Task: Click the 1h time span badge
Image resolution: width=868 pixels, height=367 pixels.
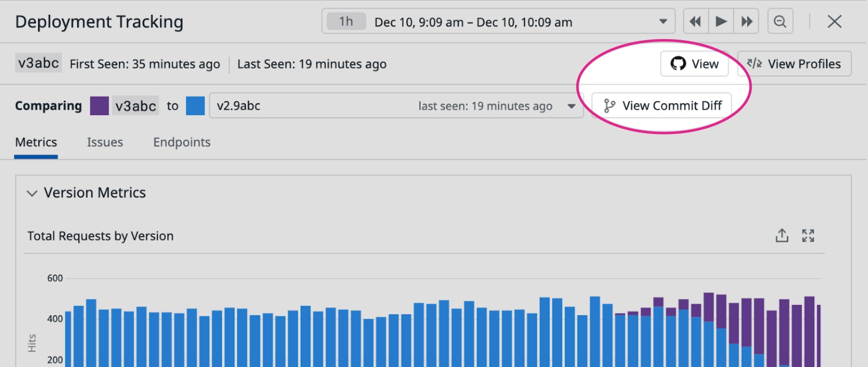Action: click(346, 21)
